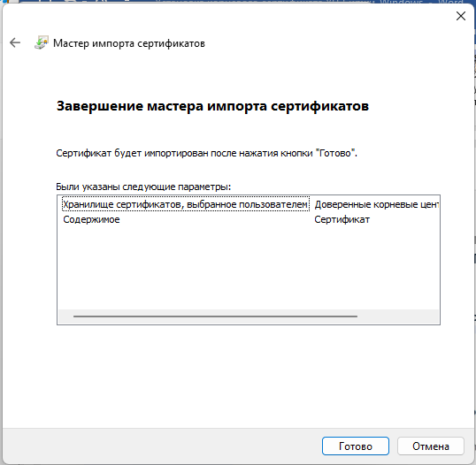Click the certificate import wizard icon

tap(42, 42)
